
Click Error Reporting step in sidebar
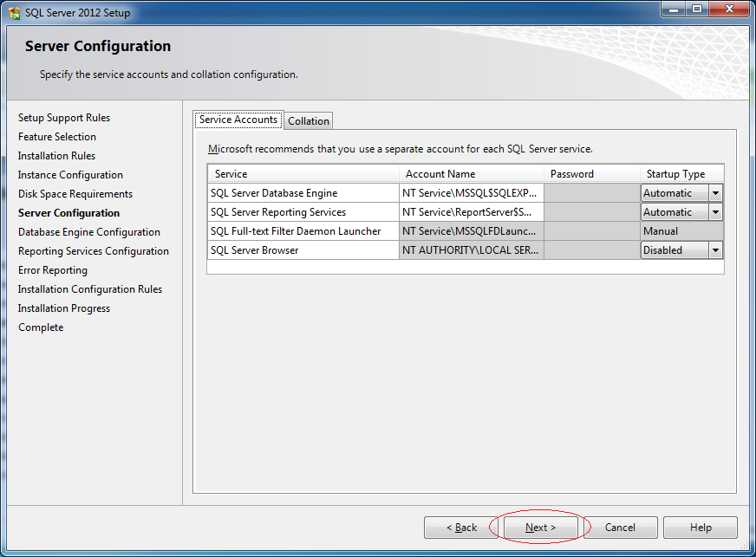53,270
